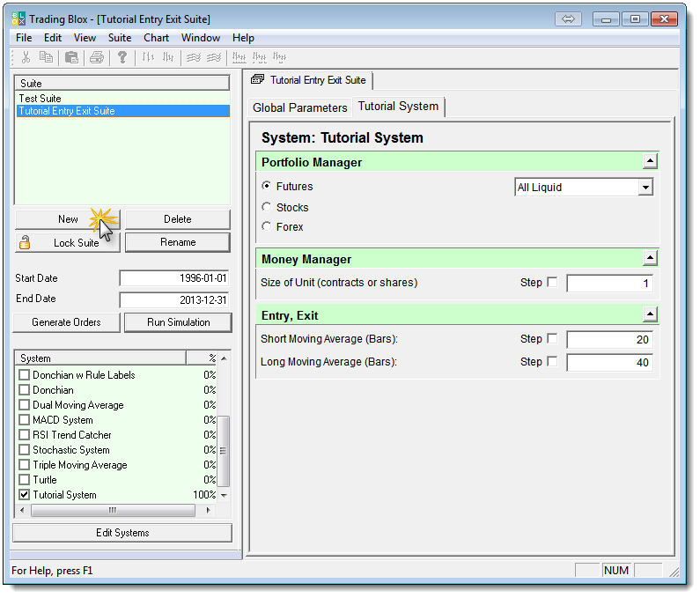Click the Cut scissors toolbar icon
Image resolution: width=700 pixels, height=598 pixels.
pyautogui.click(x=26, y=58)
